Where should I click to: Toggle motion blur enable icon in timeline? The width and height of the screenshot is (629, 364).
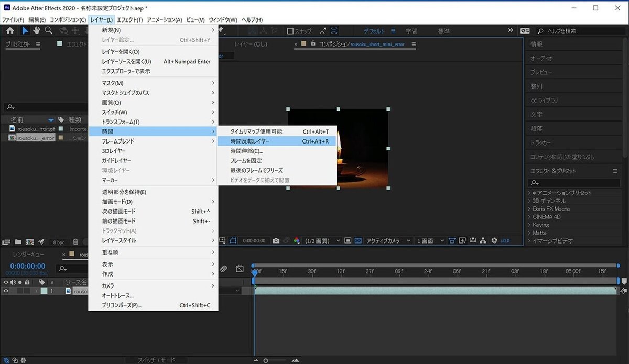224,269
